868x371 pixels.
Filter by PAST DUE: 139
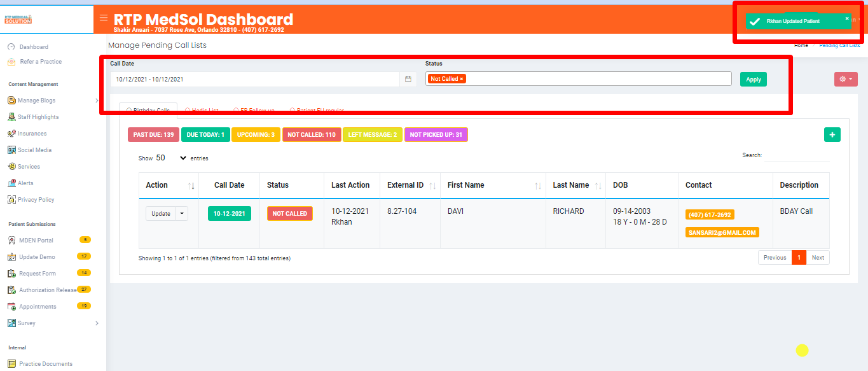click(x=153, y=135)
